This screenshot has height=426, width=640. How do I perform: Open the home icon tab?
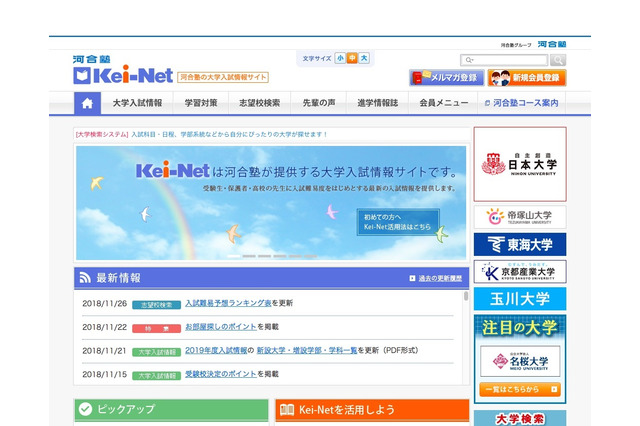tap(87, 103)
